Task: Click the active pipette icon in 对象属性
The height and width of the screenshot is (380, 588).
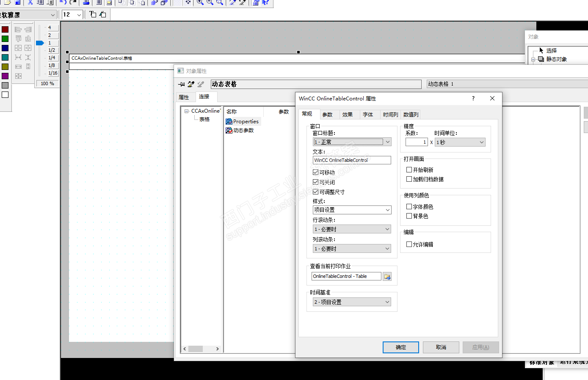Action: [191, 84]
